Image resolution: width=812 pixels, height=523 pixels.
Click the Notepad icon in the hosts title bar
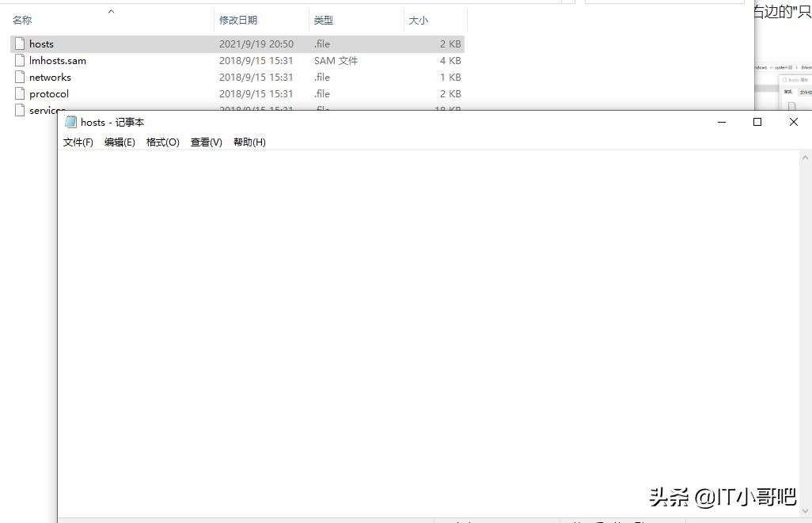point(71,122)
